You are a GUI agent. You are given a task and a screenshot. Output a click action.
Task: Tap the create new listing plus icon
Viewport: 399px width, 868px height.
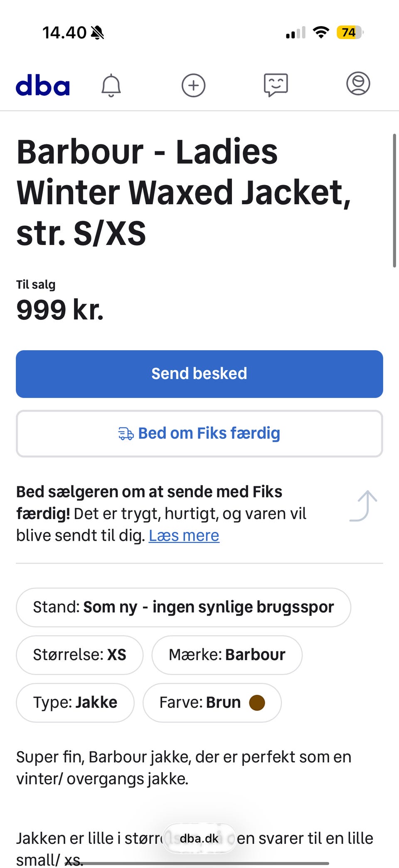coord(193,86)
